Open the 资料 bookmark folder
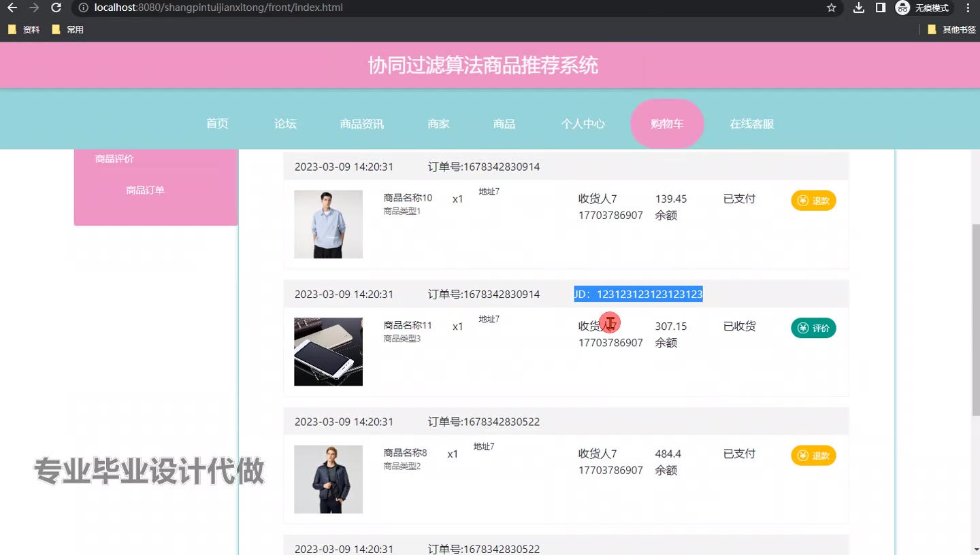Viewport: 980px width, 555px height. pyautogui.click(x=24, y=30)
